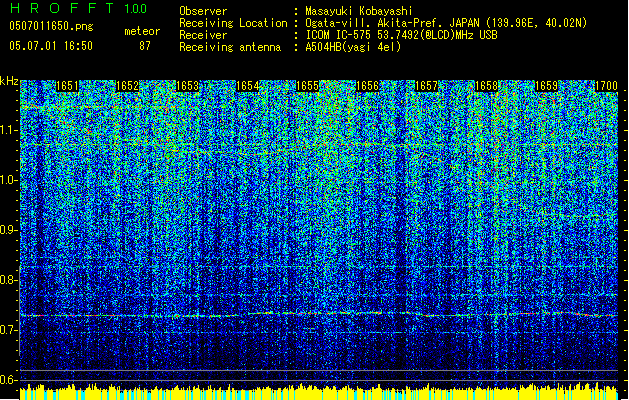629x400 pixels.
Task: Select the A504HB(yagi 4el) antenna text
Action: 353,47
